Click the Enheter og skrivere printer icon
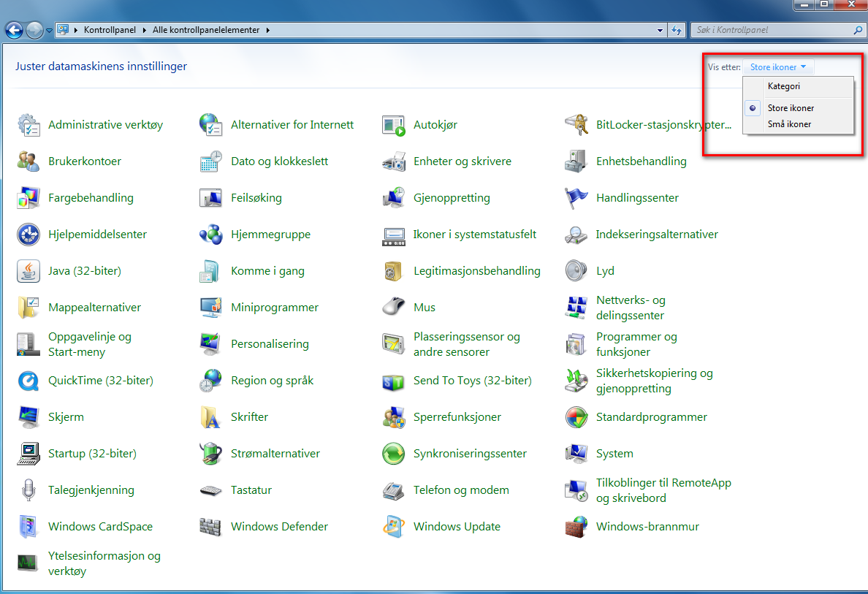The width and height of the screenshot is (868, 594). 394,161
